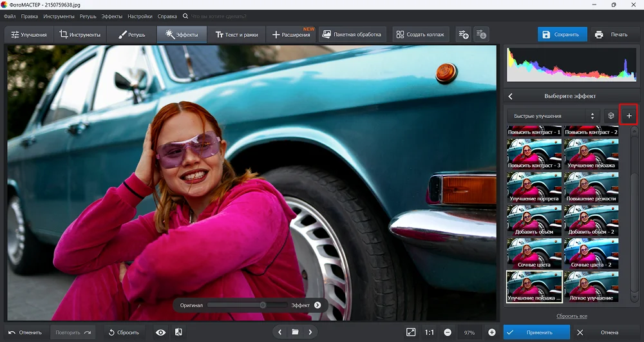Open the Улучшения tab

pyautogui.click(x=29, y=35)
